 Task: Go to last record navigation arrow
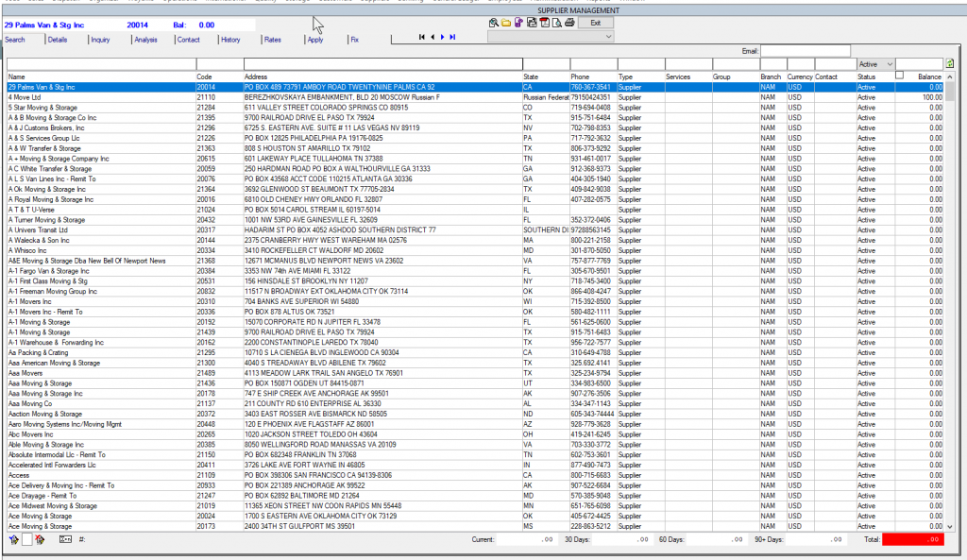click(x=452, y=37)
